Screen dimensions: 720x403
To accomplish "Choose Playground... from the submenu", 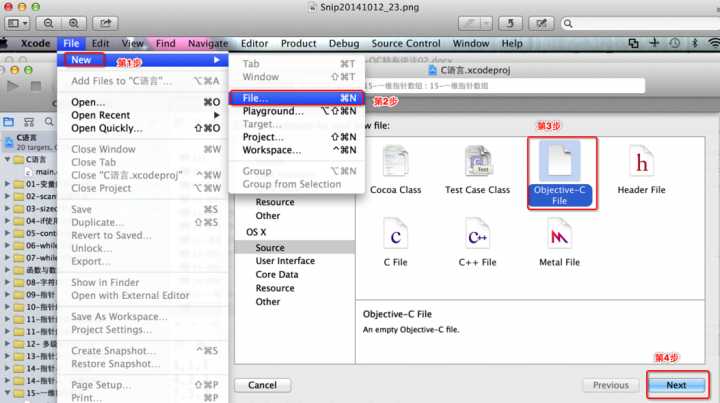I will tap(297, 111).
